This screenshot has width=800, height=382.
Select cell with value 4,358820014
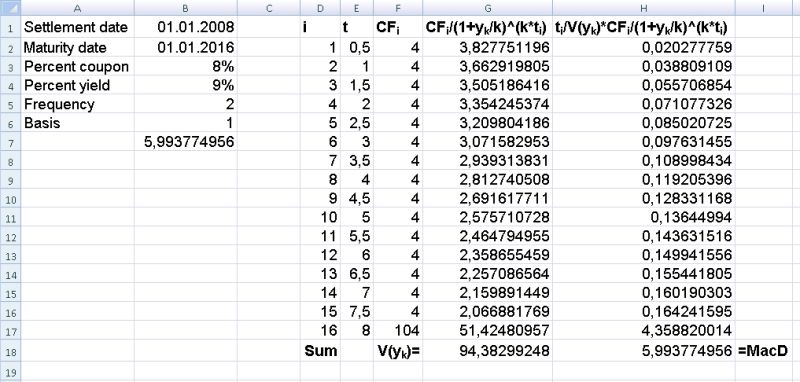coord(644,330)
